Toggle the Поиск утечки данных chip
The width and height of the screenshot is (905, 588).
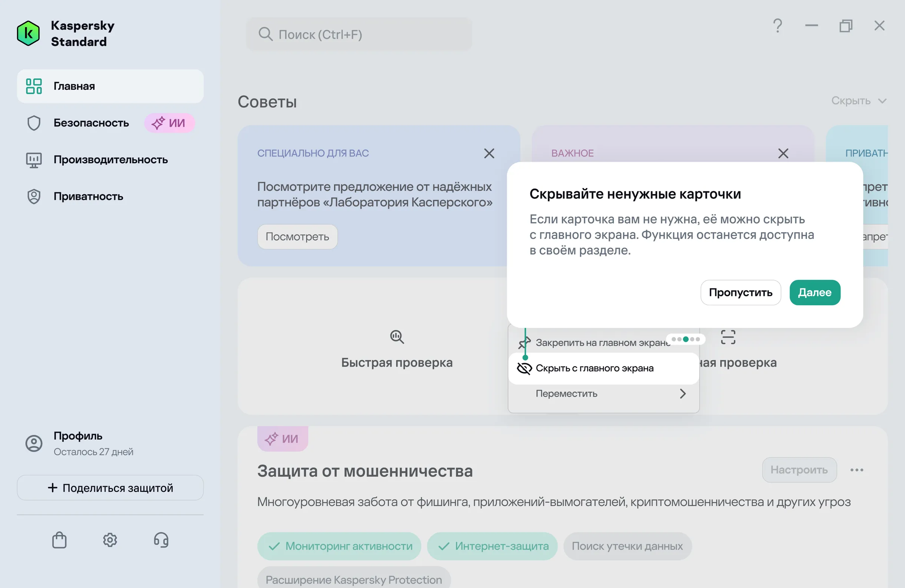(x=627, y=546)
